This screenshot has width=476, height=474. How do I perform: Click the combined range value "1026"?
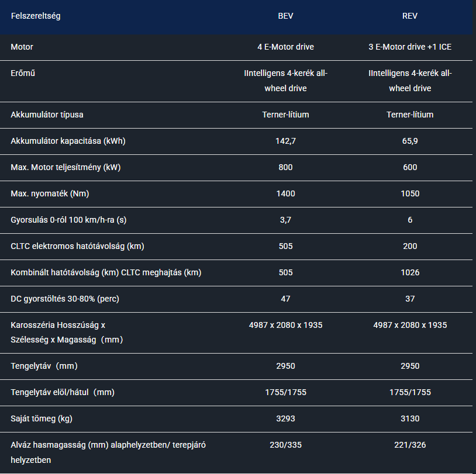coord(410,273)
